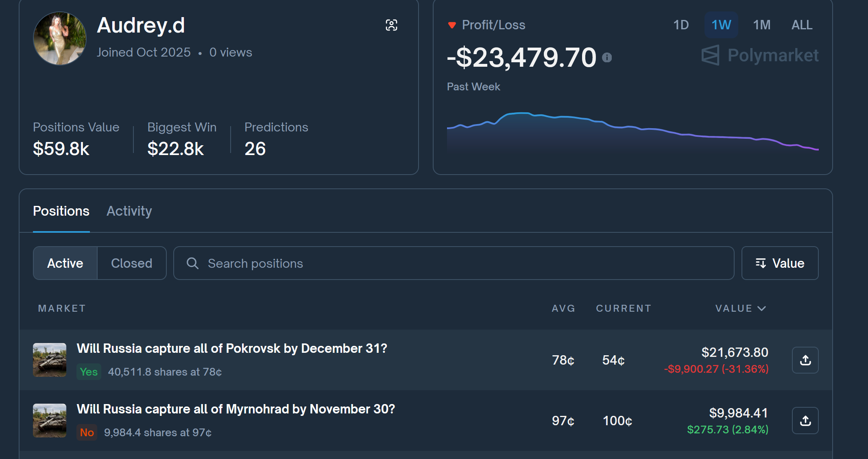The width and height of the screenshot is (868, 459).
Task: Switch chart range to ALL
Action: (801, 25)
